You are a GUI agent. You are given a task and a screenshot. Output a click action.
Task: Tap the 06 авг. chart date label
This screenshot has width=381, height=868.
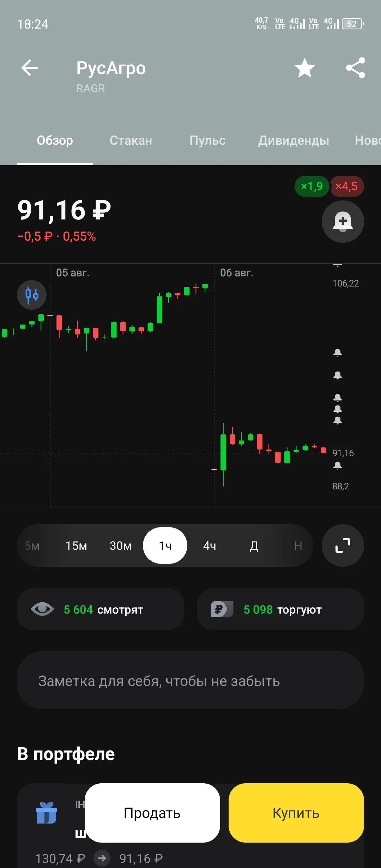(237, 273)
